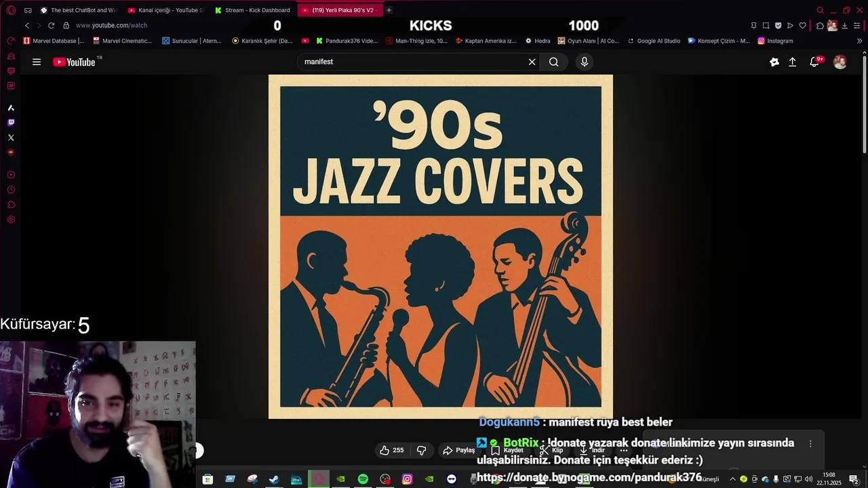Open the Opera menu logo

click(x=11, y=10)
